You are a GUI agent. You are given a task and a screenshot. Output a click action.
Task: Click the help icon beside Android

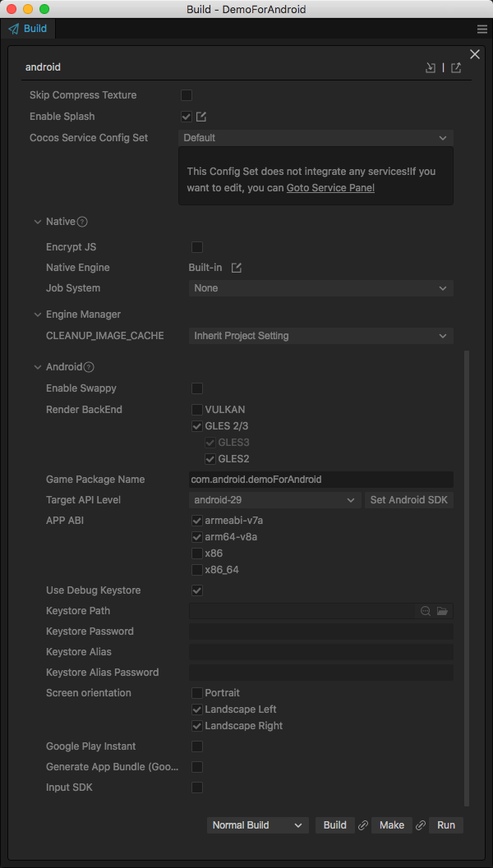tap(89, 367)
